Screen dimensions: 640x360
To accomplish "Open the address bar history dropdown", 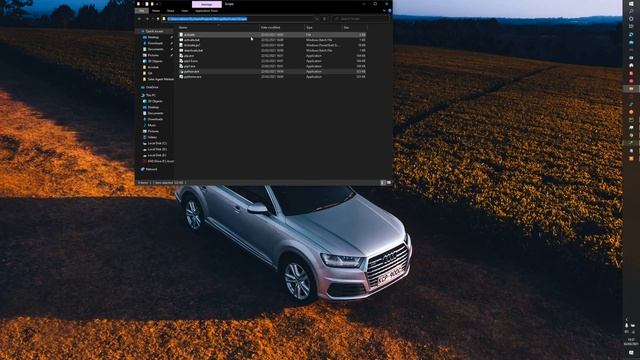I will click(317, 19).
